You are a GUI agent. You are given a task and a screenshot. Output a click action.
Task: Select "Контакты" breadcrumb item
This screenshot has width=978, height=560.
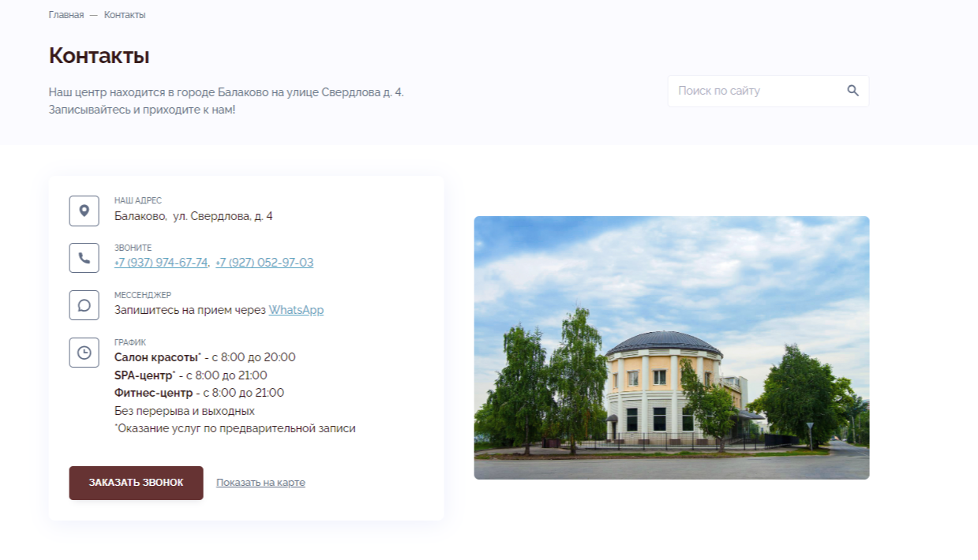tap(125, 15)
